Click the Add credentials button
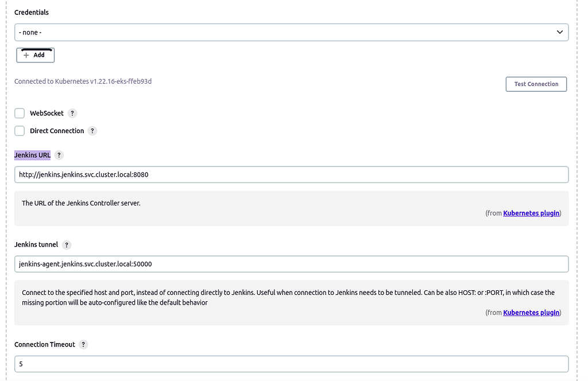The image size is (588, 381). point(35,55)
